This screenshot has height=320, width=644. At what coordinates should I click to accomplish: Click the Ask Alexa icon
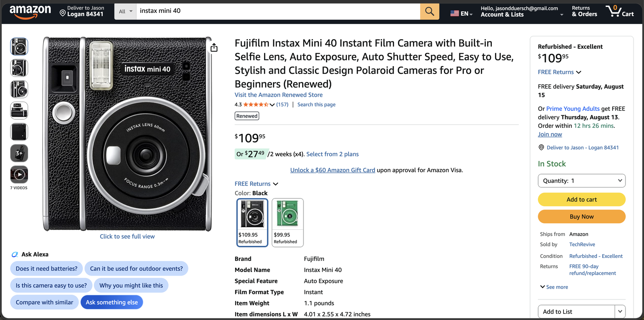tap(15, 254)
